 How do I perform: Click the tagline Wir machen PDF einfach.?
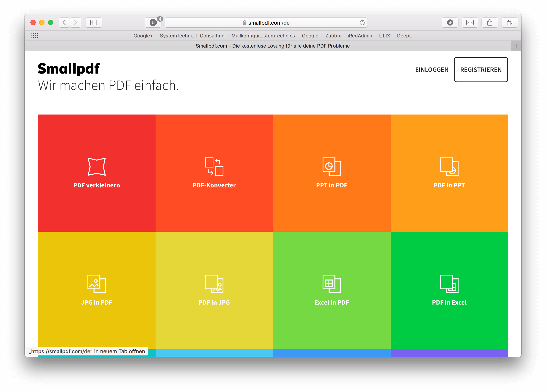pos(108,86)
